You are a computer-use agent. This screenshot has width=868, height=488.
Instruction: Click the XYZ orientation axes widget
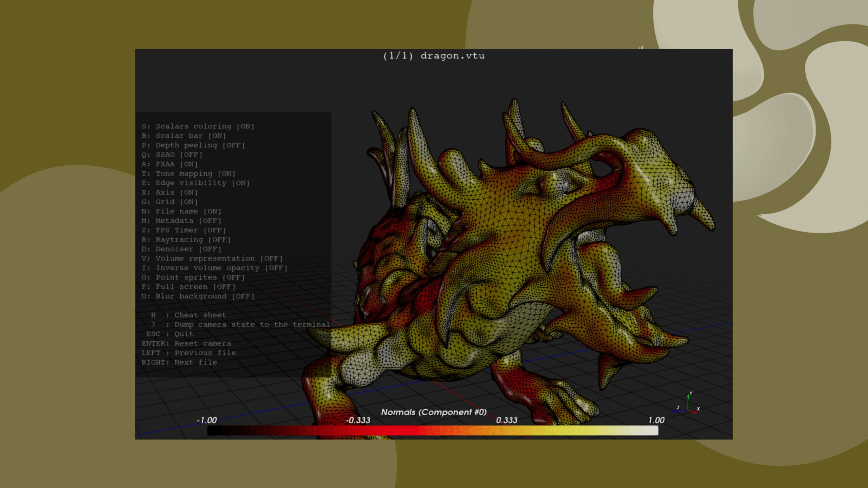point(687,403)
